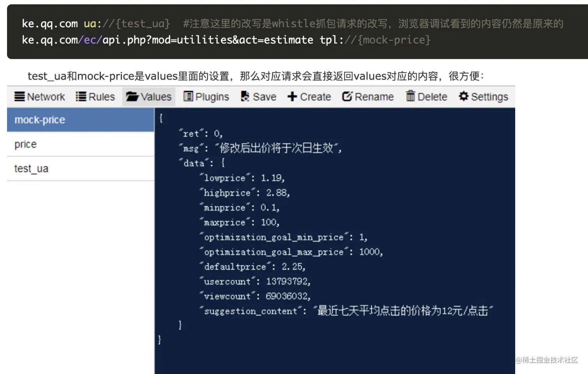
Task: Click the Rules list icon
Action: pyautogui.click(x=81, y=96)
